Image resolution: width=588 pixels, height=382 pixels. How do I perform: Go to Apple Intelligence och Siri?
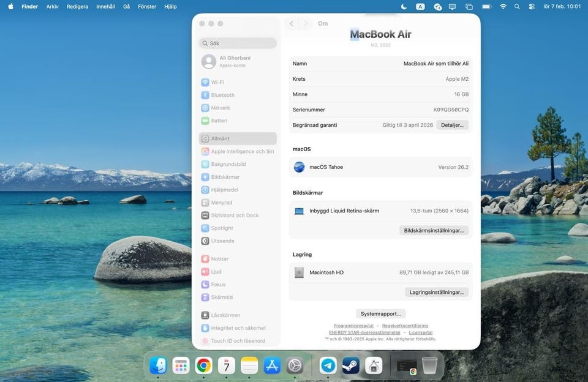(242, 152)
